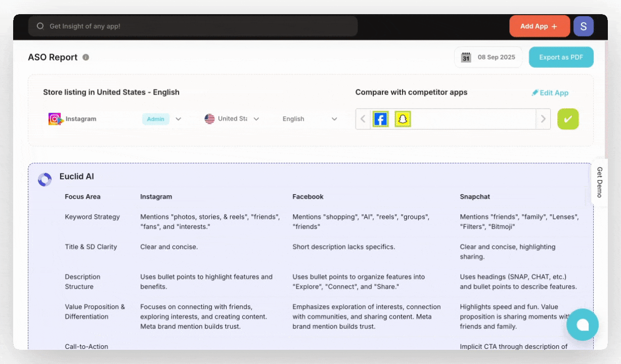Open the English language dropdown
Screen dimensions: 621x364
click(334, 119)
